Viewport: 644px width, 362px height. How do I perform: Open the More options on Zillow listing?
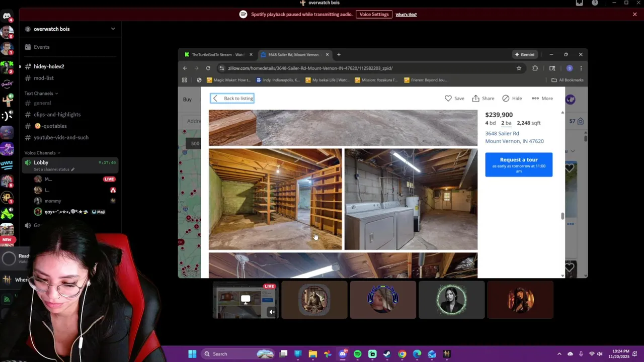pos(542,99)
